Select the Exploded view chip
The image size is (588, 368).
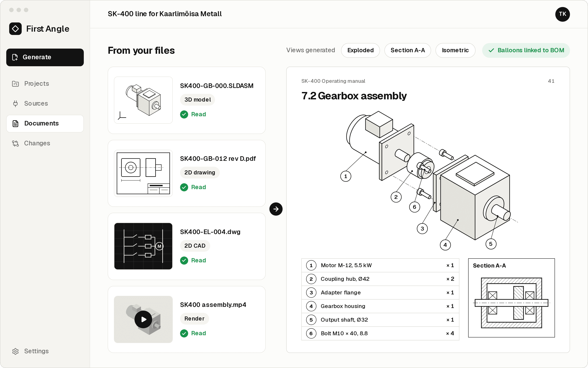360,50
